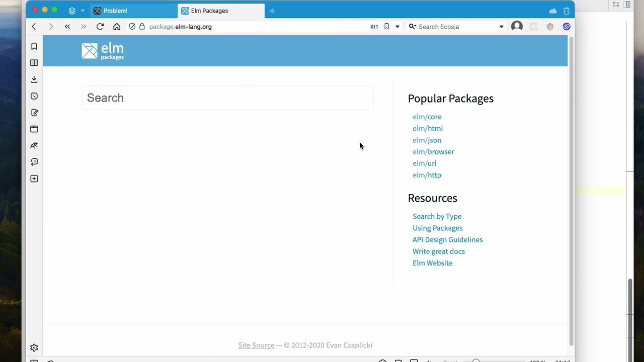The width and height of the screenshot is (644, 362).
Task: Open the elm/json package link
Action: [427, 140]
